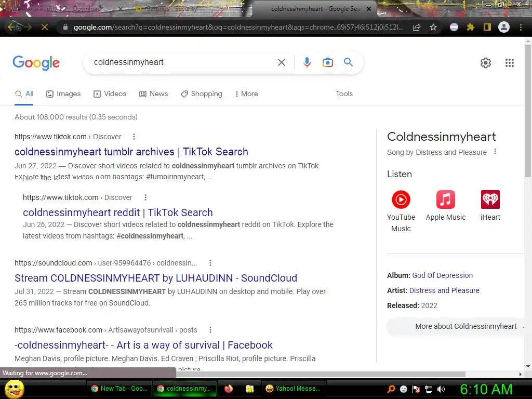Switch to Videos results tab
This screenshot has width=532, height=399.
click(x=110, y=94)
